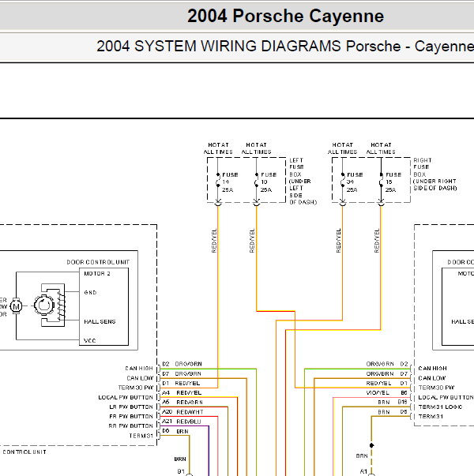Click the 'A21 RED/BLU' wire label
The width and height of the screenshot is (474, 476).
point(182,422)
